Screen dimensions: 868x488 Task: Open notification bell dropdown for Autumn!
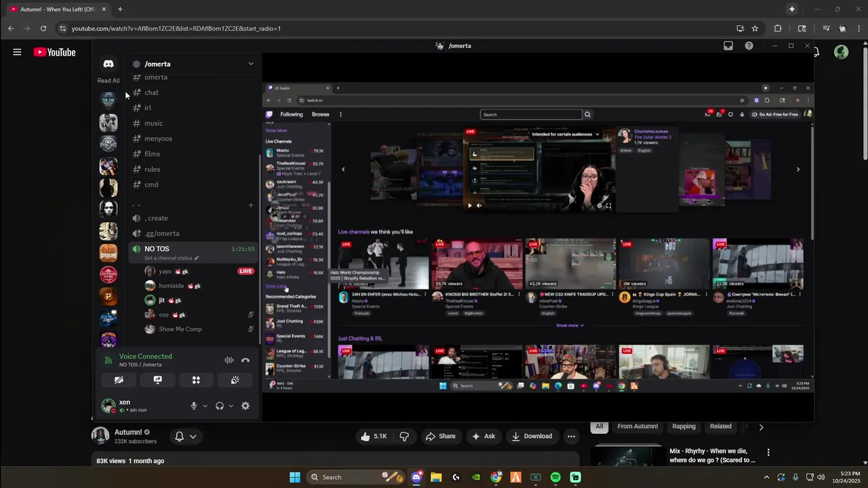pyautogui.click(x=186, y=436)
